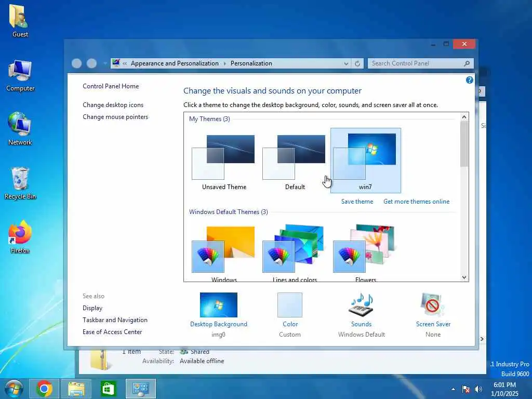
Task: Click the themes list scroll down arrow
Action: click(x=464, y=277)
